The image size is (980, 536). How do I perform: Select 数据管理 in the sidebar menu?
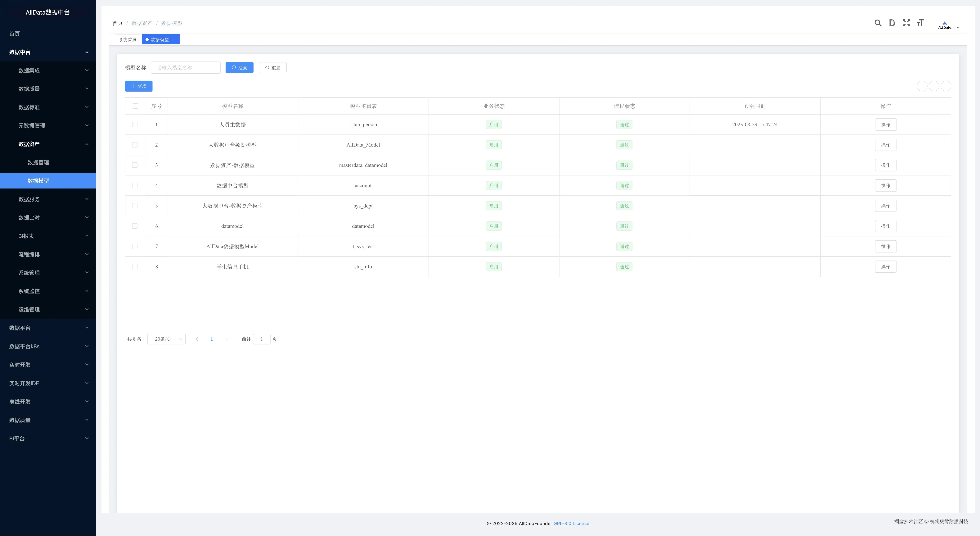(x=38, y=163)
